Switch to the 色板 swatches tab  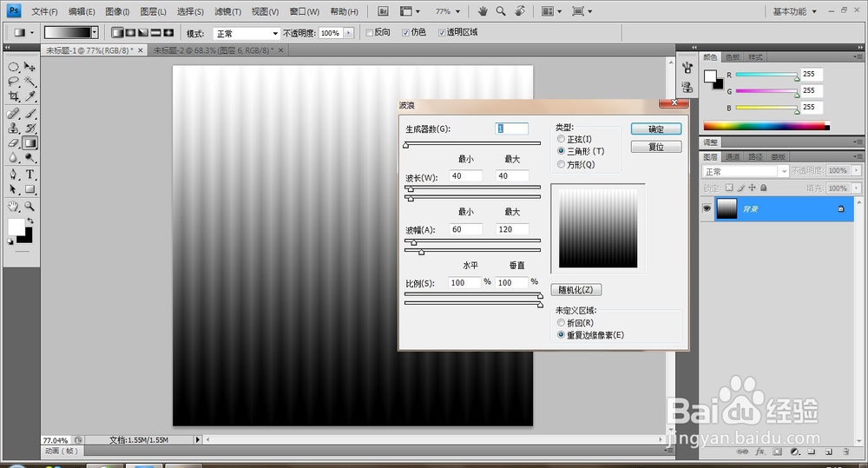(x=733, y=57)
